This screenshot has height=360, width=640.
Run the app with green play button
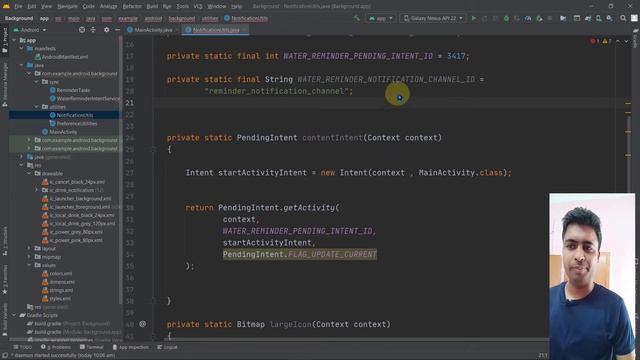[x=473, y=18]
